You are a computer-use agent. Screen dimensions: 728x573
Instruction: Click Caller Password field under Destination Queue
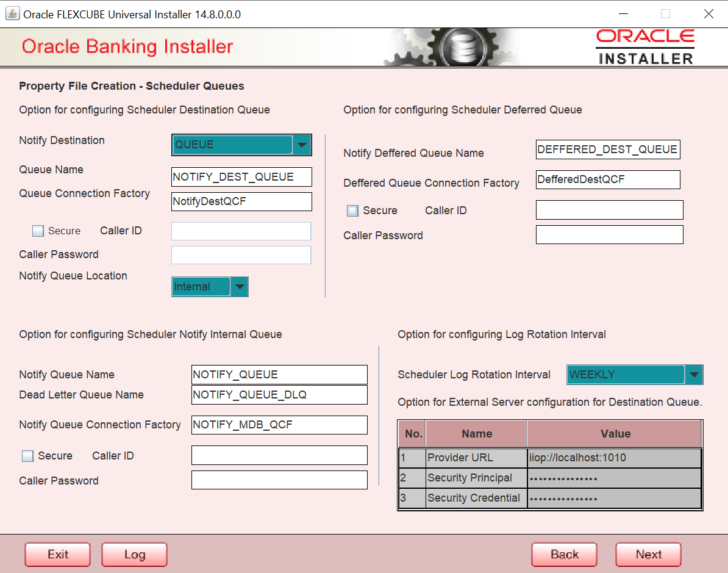(241, 255)
